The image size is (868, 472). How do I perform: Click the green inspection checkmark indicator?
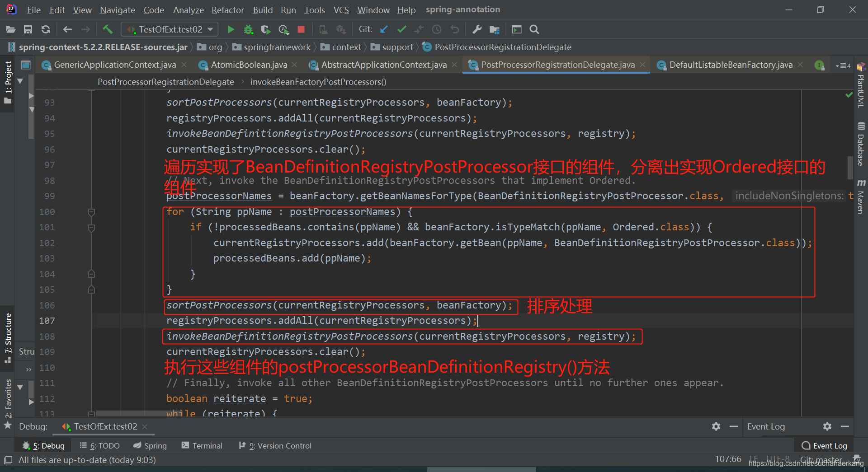[849, 95]
